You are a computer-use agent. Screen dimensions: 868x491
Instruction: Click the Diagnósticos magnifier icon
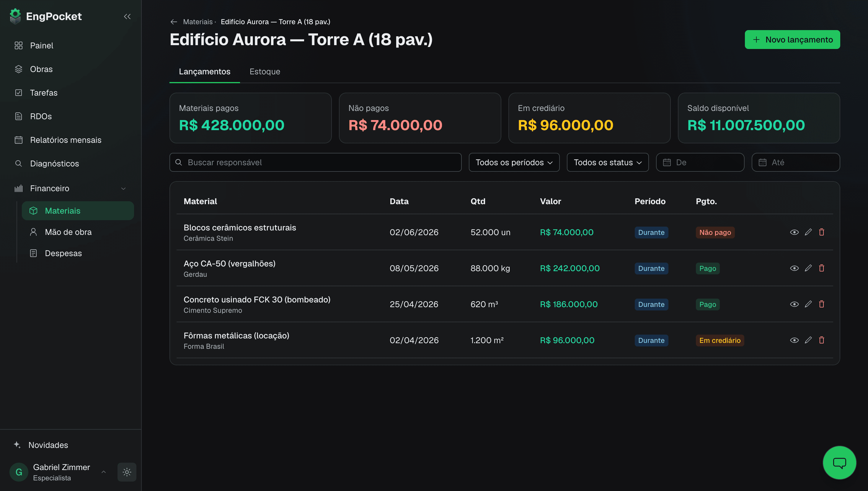click(x=19, y=163)
